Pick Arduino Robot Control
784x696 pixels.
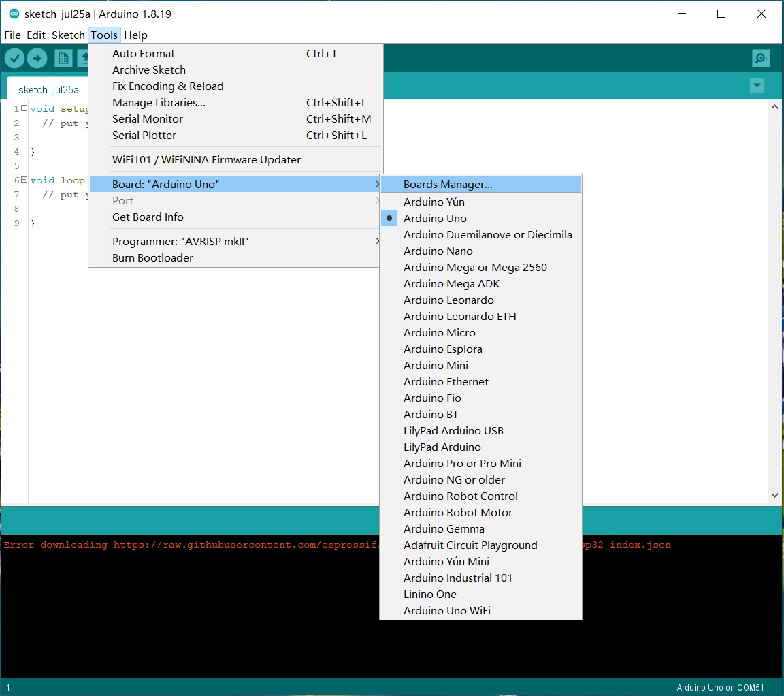[x=480, y=496]
